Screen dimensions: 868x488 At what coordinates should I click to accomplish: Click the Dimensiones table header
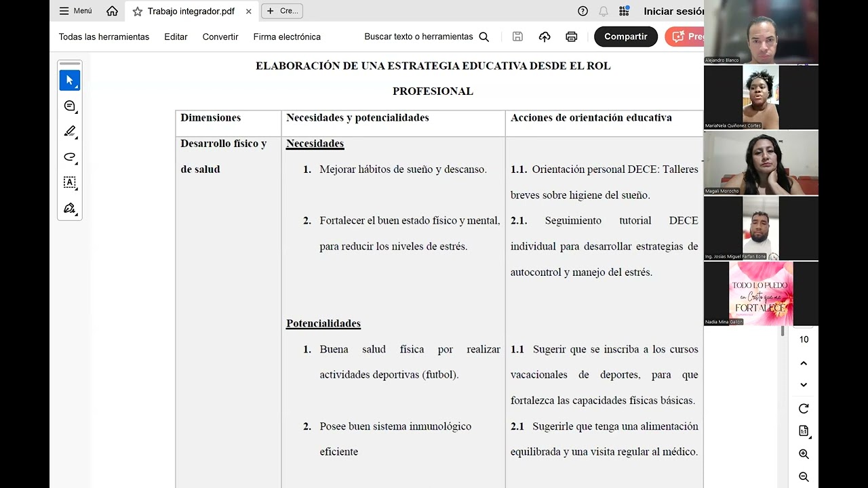click(210, 118)
